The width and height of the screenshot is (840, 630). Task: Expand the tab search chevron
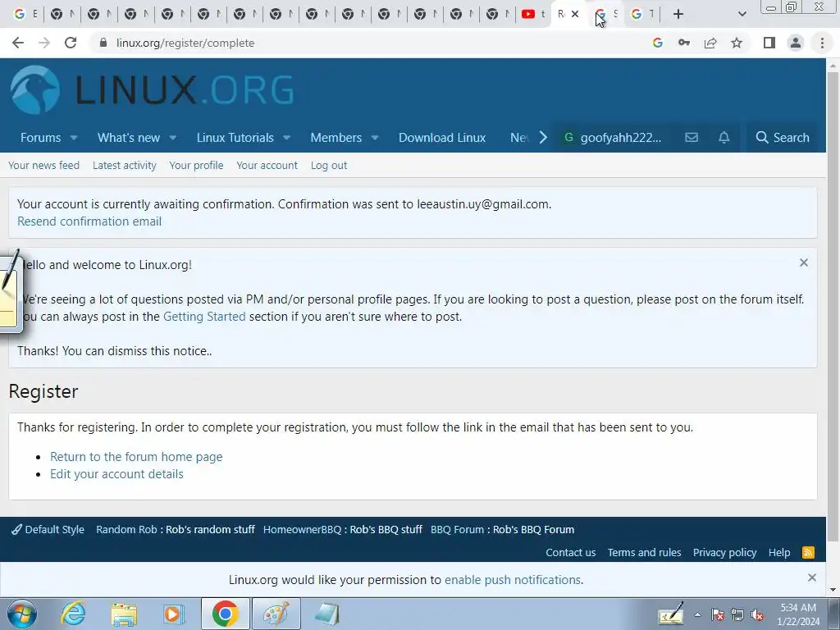[x=742, y=14]
